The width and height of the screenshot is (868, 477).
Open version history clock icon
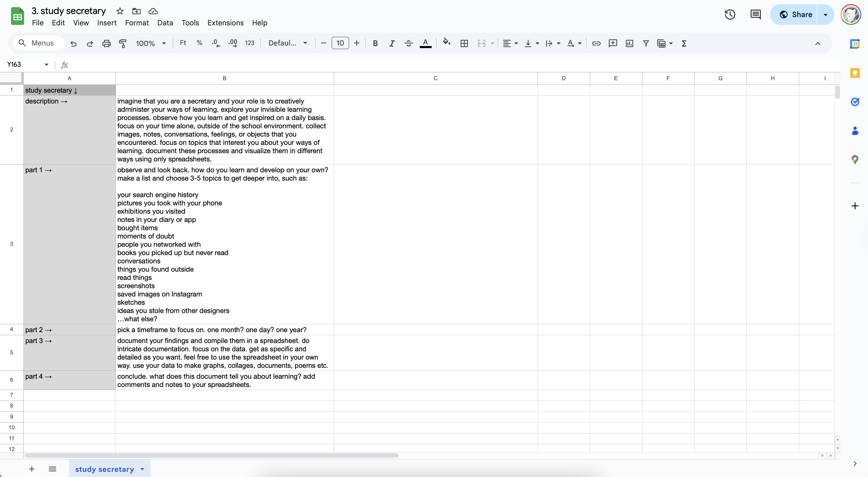coord(730,14)
